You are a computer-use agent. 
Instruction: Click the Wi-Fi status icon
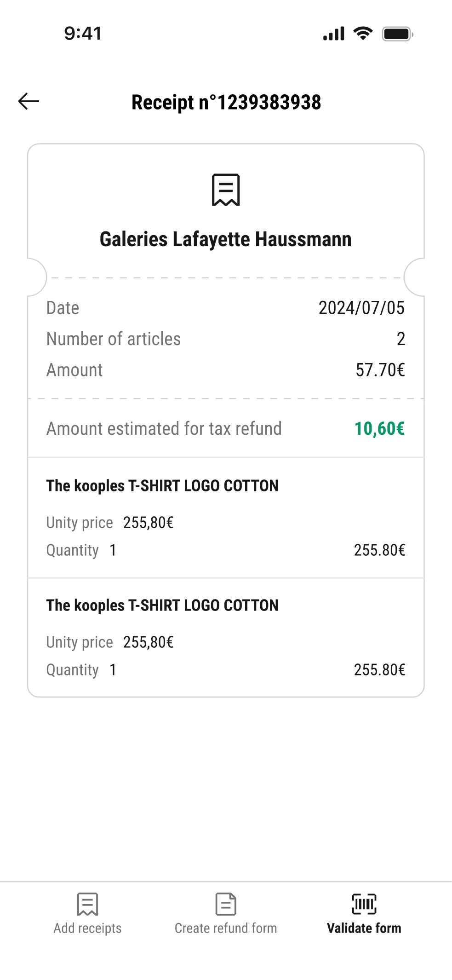point(363,34)
